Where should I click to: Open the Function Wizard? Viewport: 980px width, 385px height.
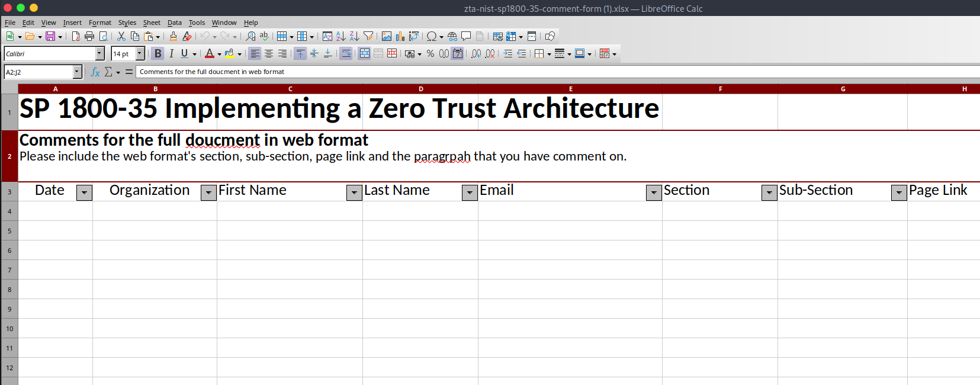point(95,72)
